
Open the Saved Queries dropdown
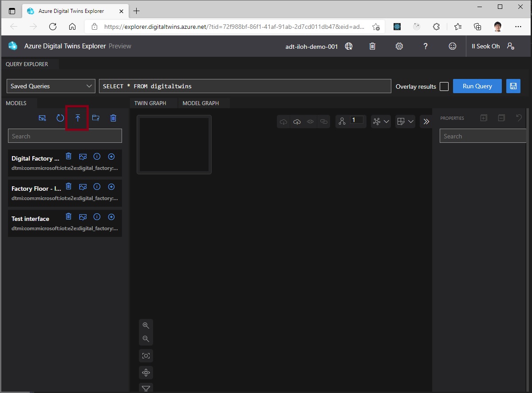point(51,86)
